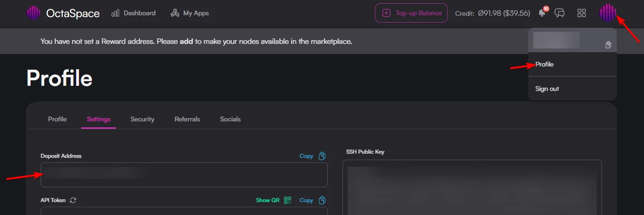Click the OctaSpace brand name text

(73, 13)
